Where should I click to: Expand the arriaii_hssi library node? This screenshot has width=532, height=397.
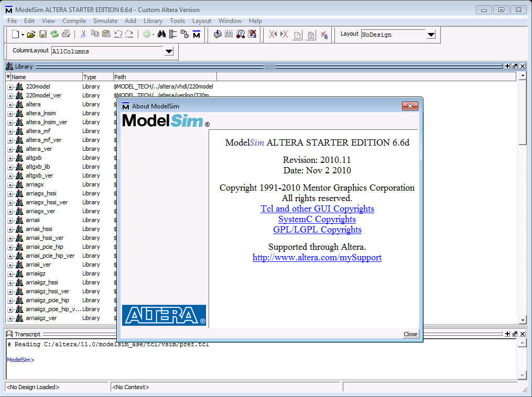click(10, 229)
